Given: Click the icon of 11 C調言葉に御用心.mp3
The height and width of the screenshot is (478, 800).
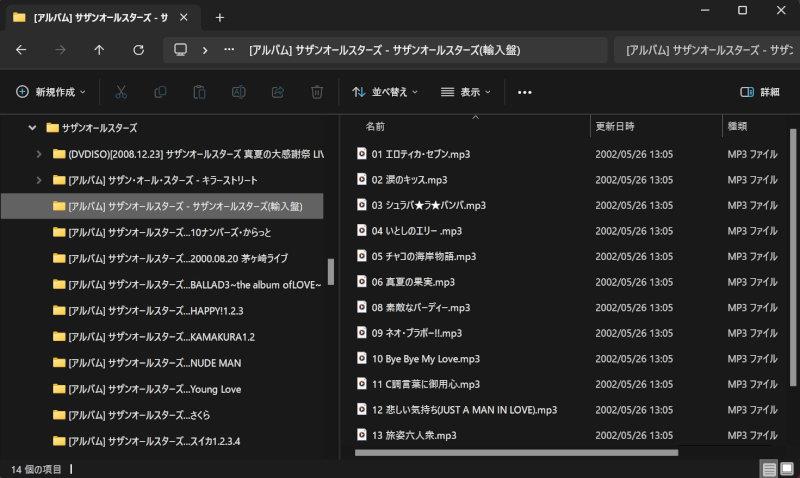Looking at the screenshot, I should pos(362,383).
